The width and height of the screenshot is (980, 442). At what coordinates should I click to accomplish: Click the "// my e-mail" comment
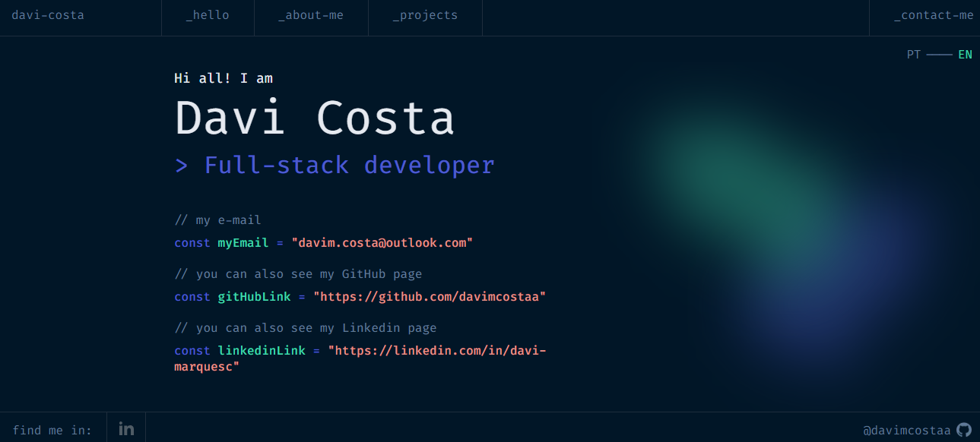pyautogui.click(x=217, y=220)
